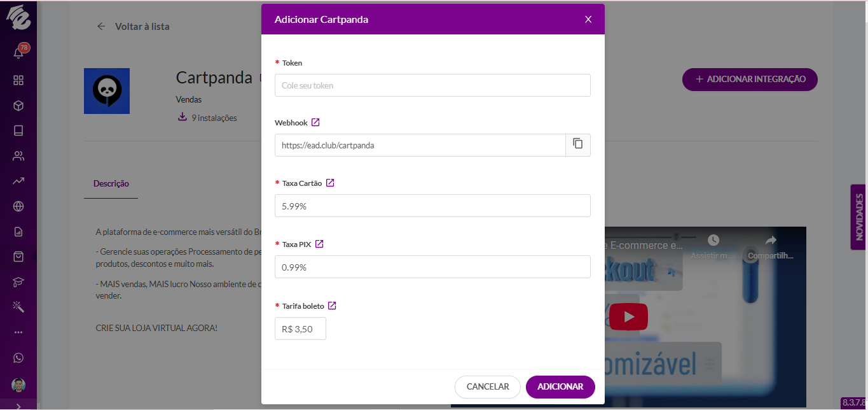Open the external link icon beside Webhook
This screenshot has width=868, height=410.
(x=315, y=122)
